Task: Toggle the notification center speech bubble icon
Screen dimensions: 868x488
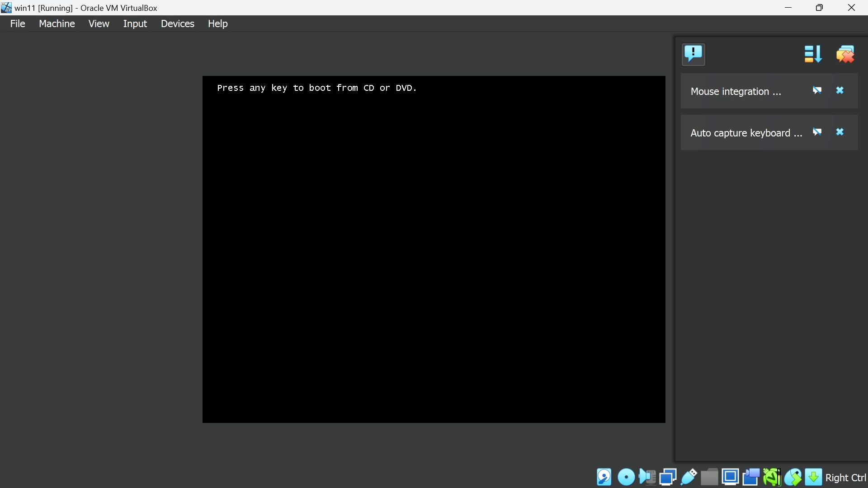Action: pos(693,54)
